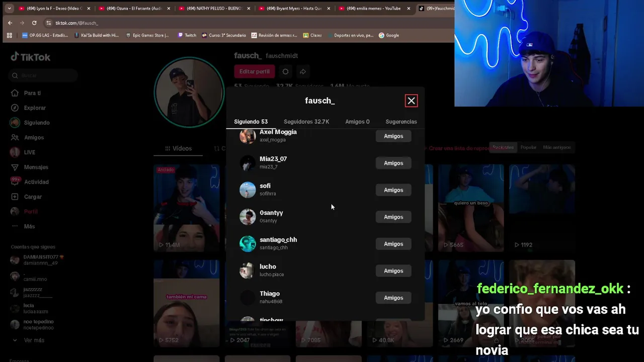The width and height of the screenshot is (644, 362).
Task: Open the Twitch bookmark
Action: (x=187, y=35)
